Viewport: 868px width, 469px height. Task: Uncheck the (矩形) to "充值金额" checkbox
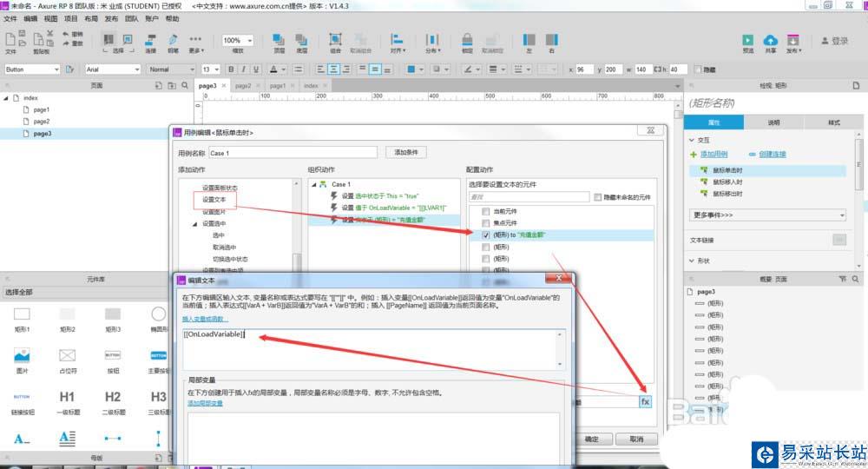click(485, 235)
